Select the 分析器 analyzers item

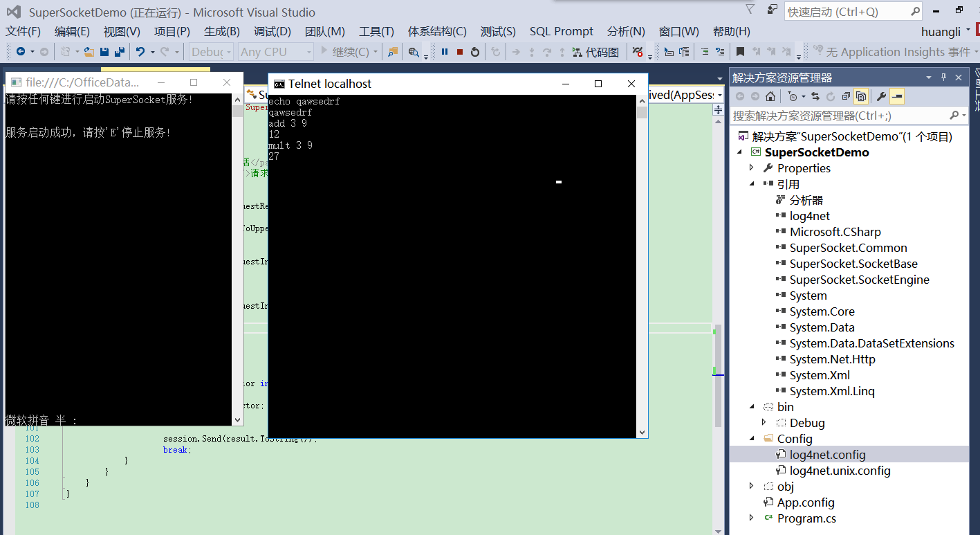tap(806, 200)
